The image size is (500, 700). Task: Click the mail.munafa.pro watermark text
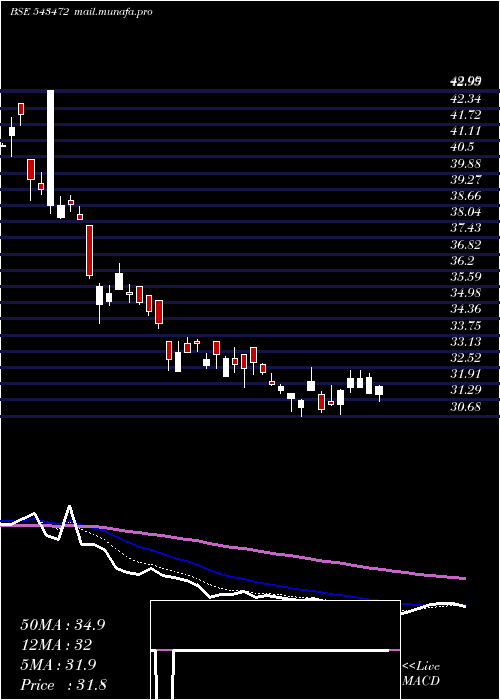click(112, 12)
